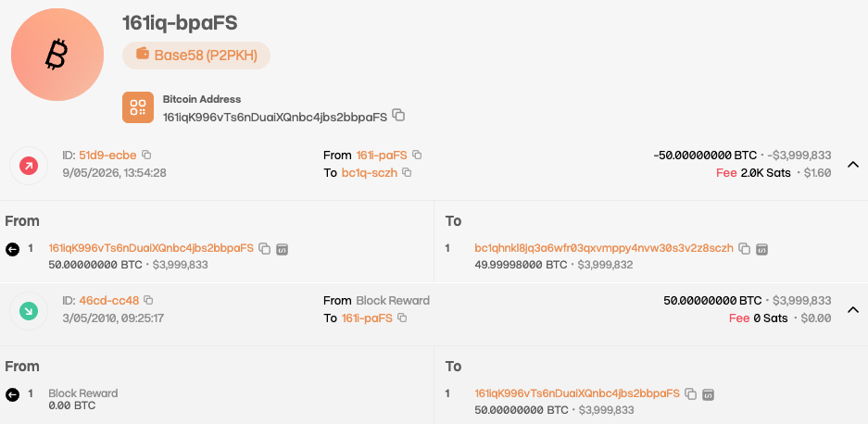Click the orange Bitcoin logo avatar

57,55
